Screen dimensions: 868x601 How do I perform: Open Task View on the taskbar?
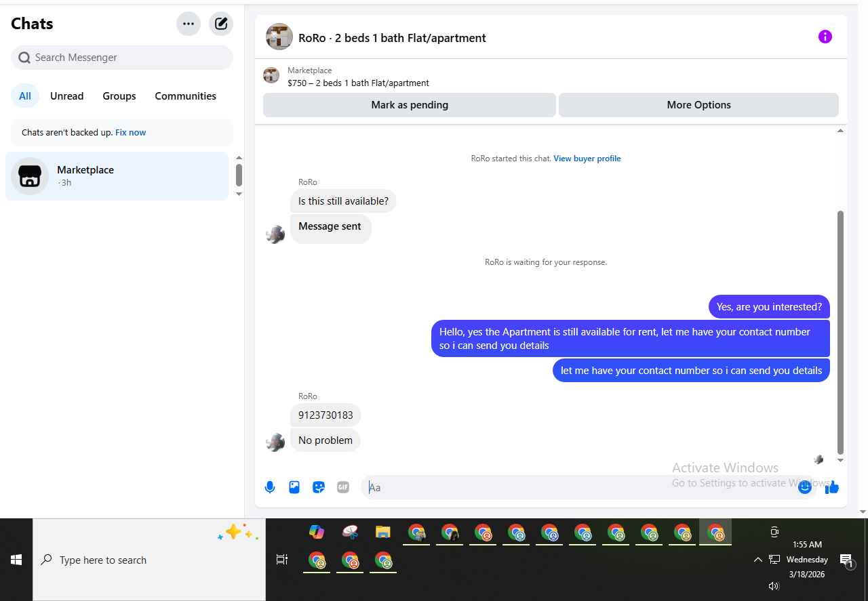pos(281,560)
